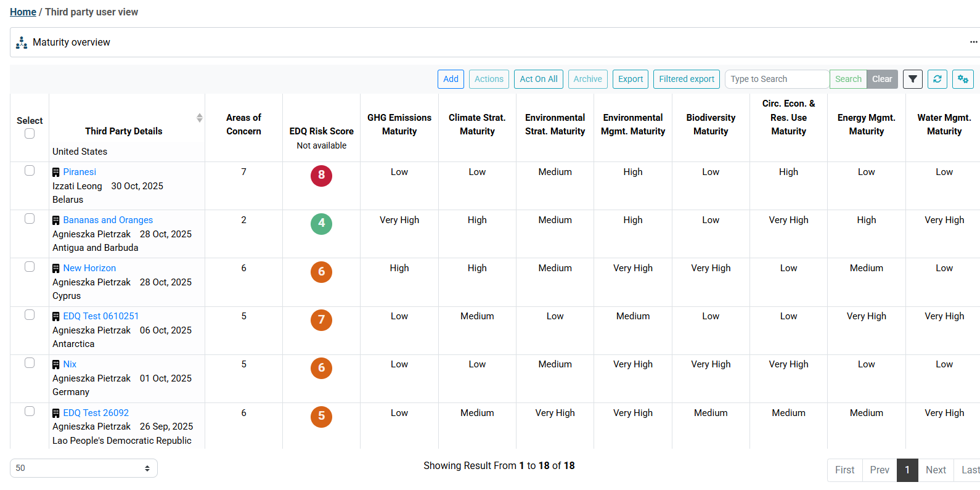This screenshot has height=490, width=980.
Task: Click building icon beside New Horizon
Action: point(56,269)
